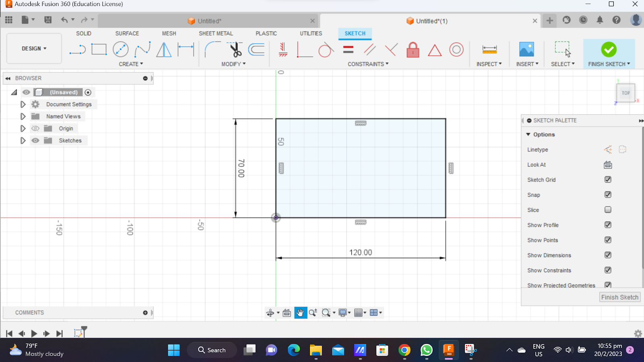Select the Fillet tool
The width and height of the screenshot is (644, 362).
212,49
